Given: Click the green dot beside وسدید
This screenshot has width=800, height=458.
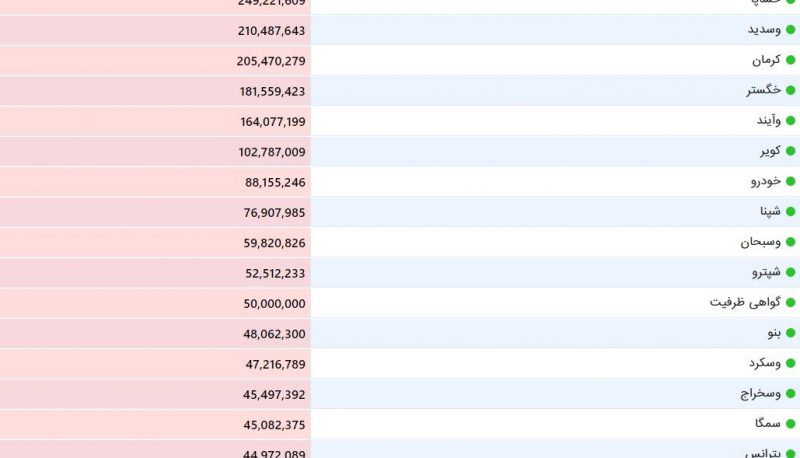Looking at the screenshot, I should (791, 30).
